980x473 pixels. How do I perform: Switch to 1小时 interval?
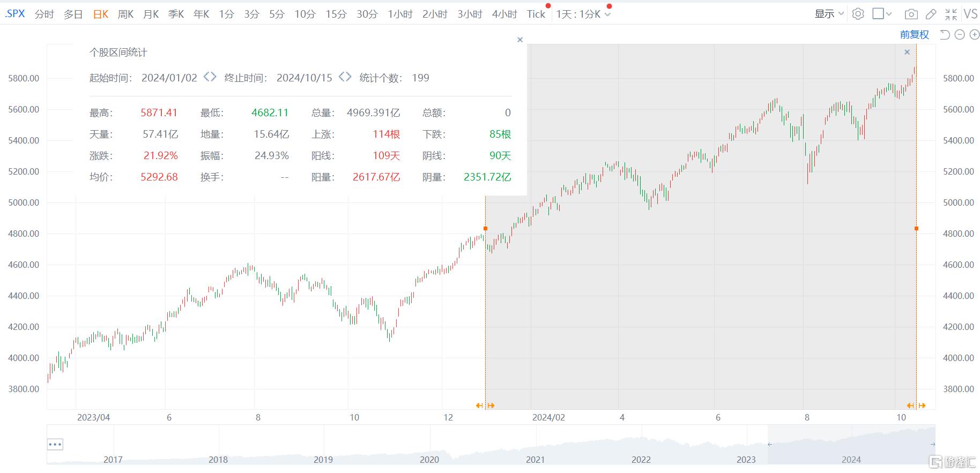[400, 14]
